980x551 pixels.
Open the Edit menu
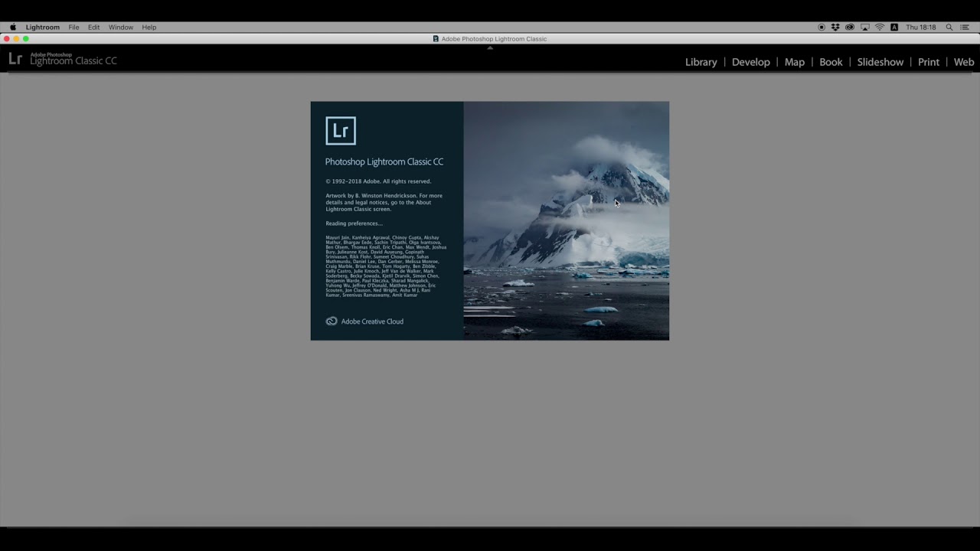93,27
